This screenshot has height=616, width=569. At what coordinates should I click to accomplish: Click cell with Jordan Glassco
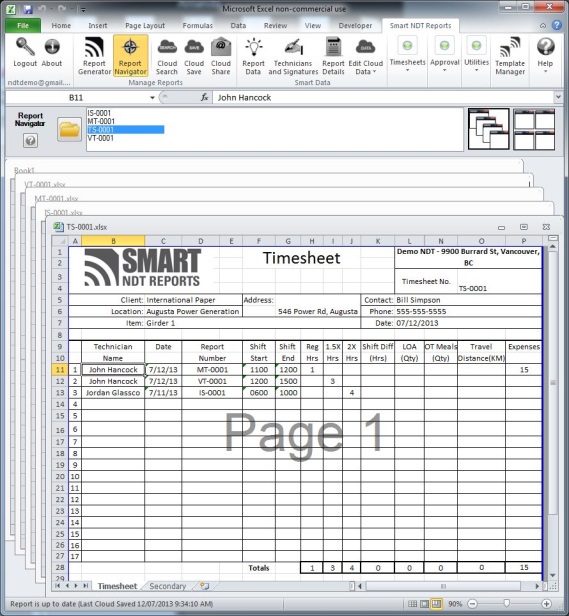[x=113, y=392]
